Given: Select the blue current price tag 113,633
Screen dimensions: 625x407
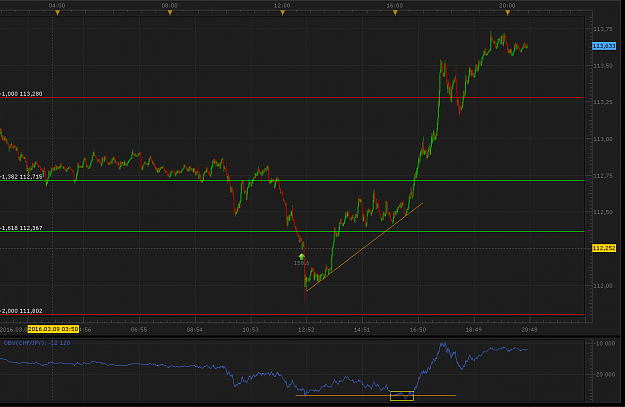Looking at the screenshot, I should point(604,46).
